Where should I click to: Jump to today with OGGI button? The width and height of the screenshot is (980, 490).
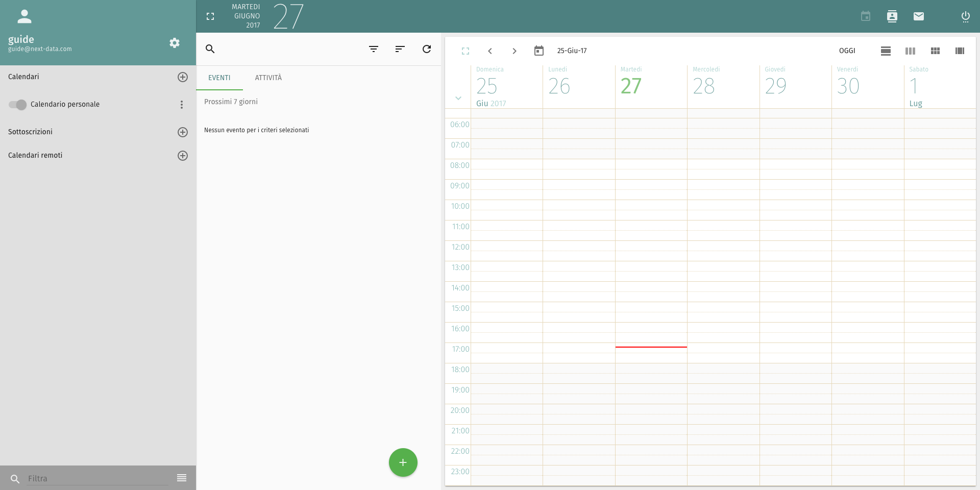pyautogui.click(x=847, y=51)
